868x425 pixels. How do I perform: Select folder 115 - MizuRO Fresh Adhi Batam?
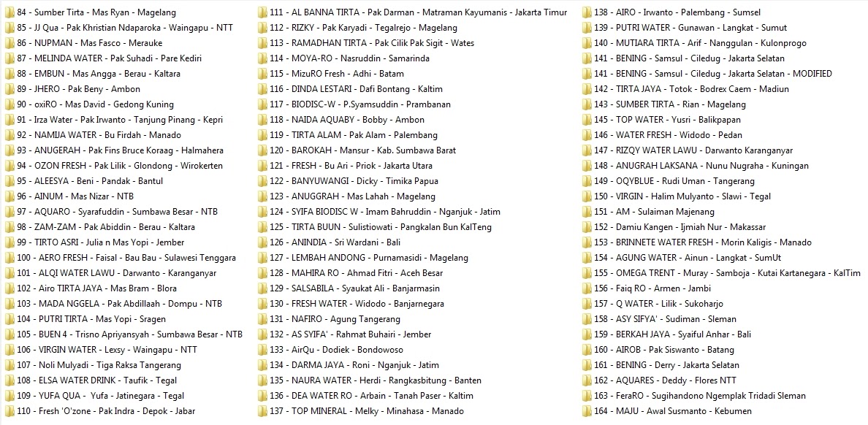point(331,74)
